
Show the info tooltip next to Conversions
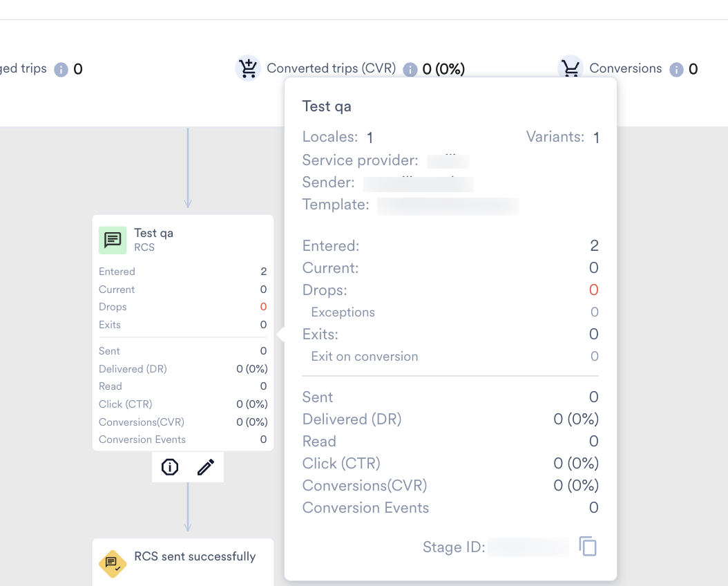[676, 69]
